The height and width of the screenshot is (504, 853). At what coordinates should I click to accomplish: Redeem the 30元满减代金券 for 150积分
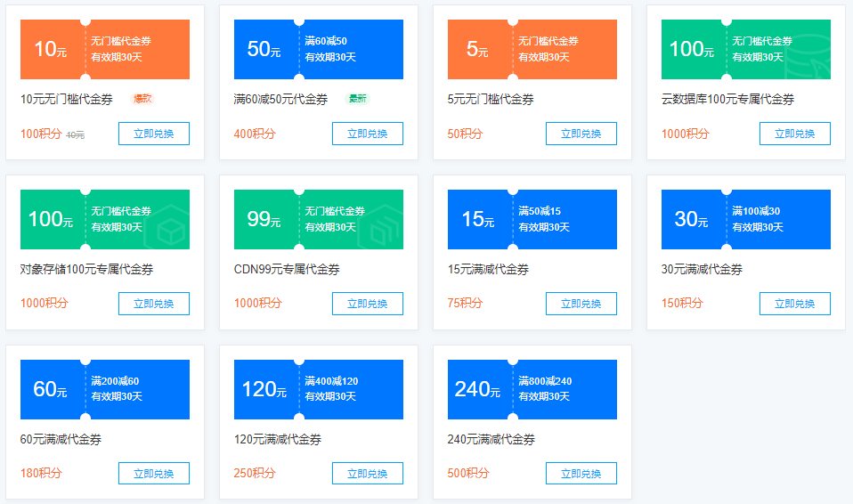pos(795,304)
